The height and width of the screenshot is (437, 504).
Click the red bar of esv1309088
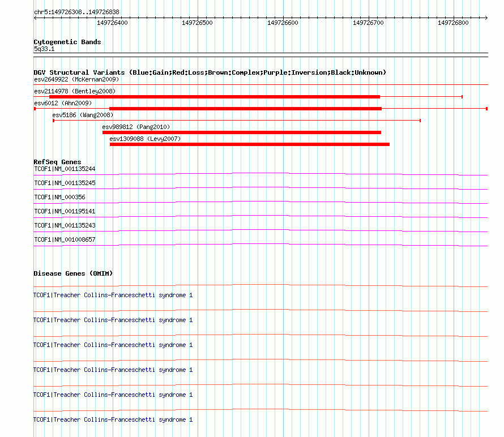pos(250,144)
